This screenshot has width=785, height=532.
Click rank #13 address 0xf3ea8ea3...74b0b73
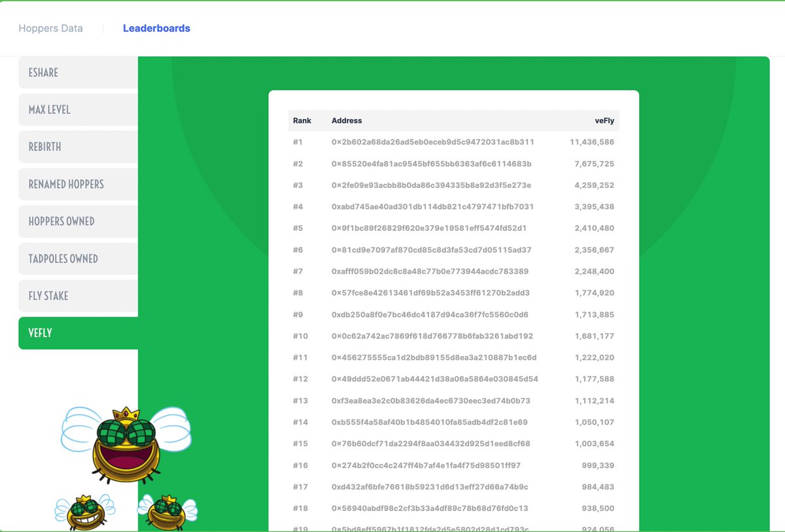point(431,400)
